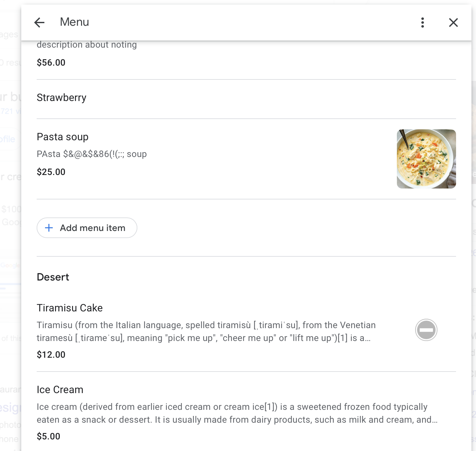Click the back arrow icon
The width and height of the screenshot is (476, 451).
pos(39,23)
